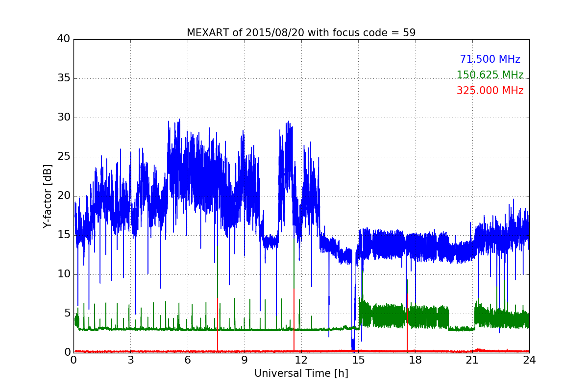This screenshot has width=588, height=392.
Task: Click the red spike near 17.5 hours
Action: [407, 323]
